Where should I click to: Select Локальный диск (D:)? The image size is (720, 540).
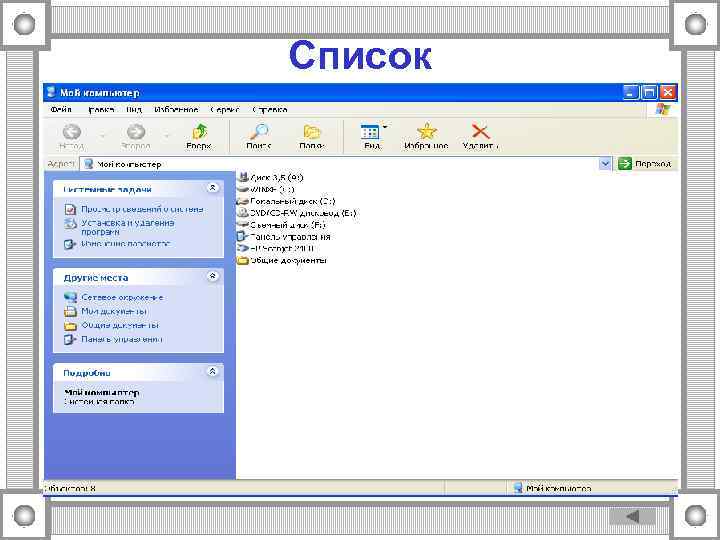point(287,201)
